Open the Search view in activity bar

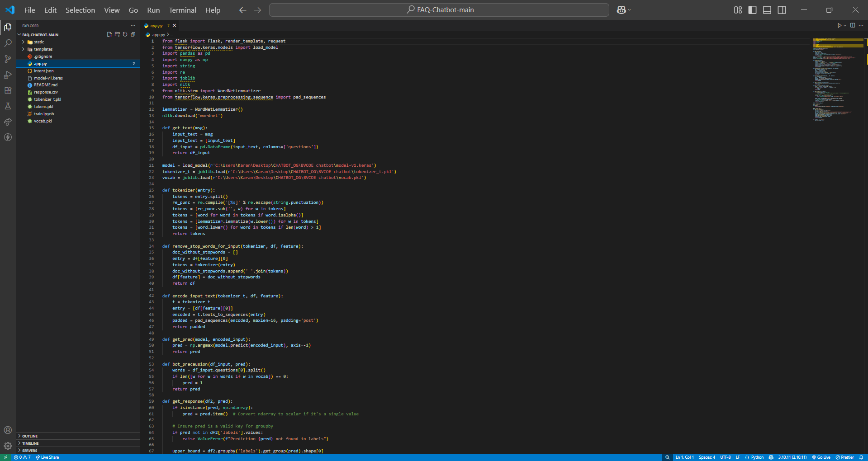[x=8, y=43]
